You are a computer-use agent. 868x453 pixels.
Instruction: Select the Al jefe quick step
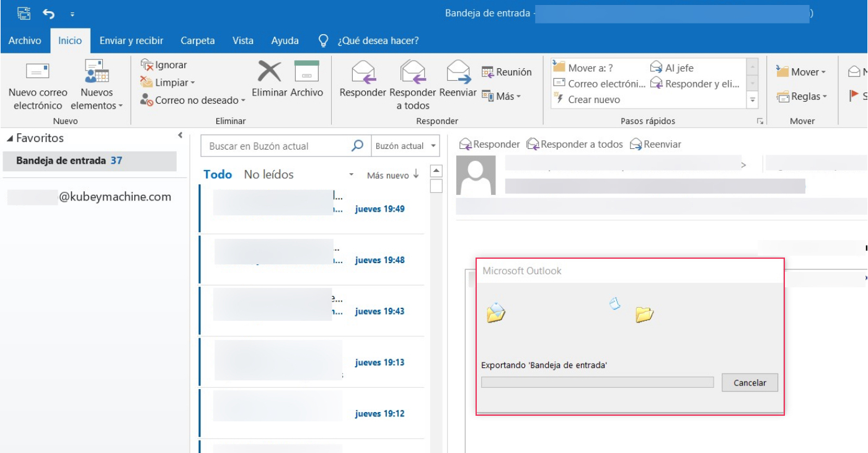click(x=671, y=68)
